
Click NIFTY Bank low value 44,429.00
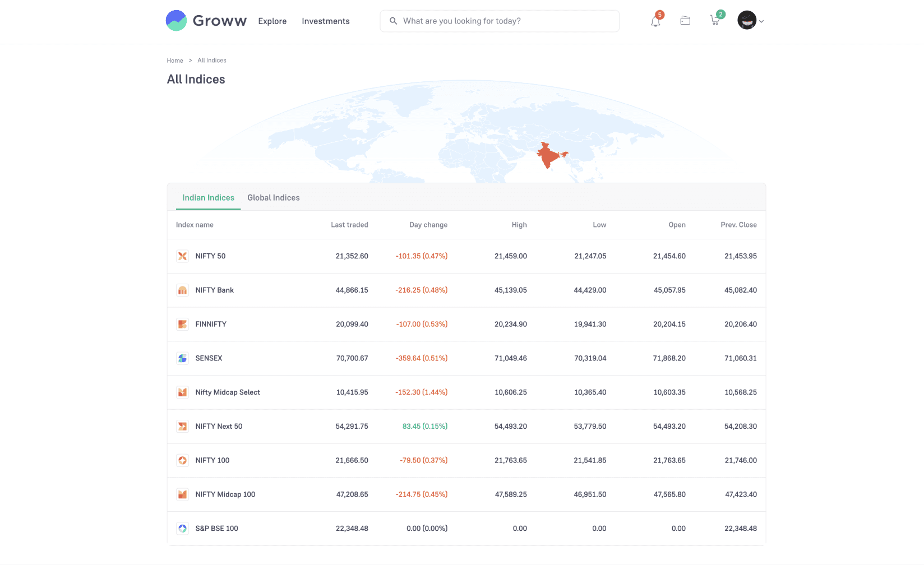pyautogui.click(x=590, y=290)
